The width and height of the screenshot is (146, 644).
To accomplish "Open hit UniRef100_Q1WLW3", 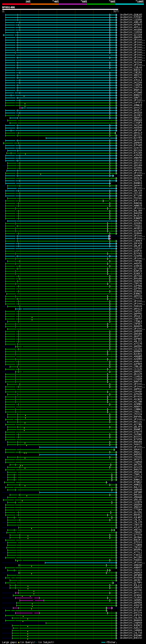I will coord(131,15).
